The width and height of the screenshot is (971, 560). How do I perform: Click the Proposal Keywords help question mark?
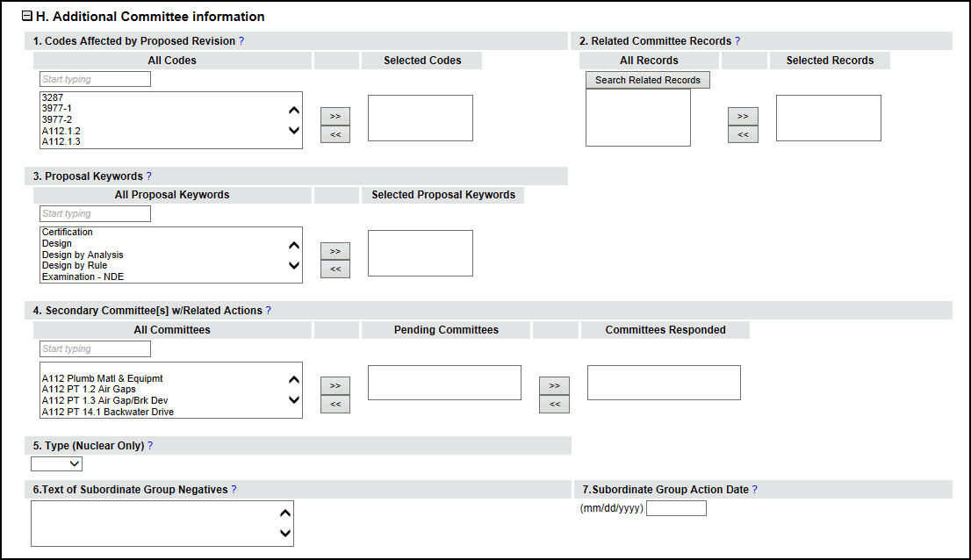[149, 176]
